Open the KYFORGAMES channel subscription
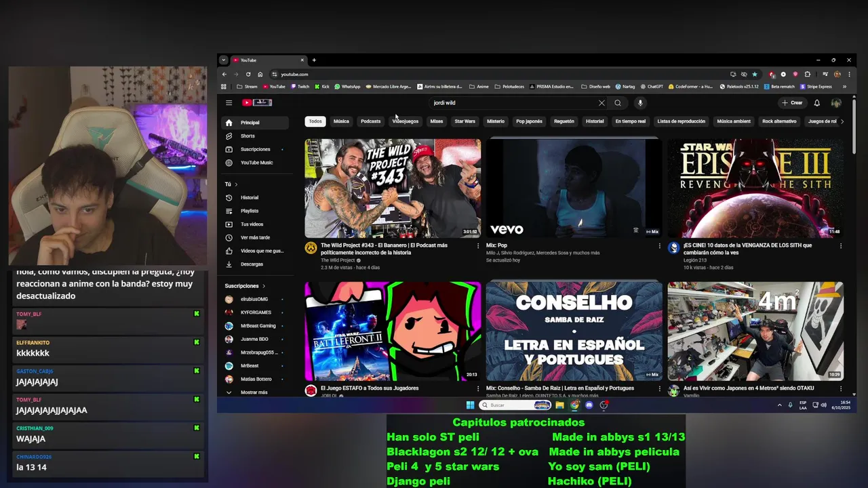The image size is (868, 488). tap(255, 312)
